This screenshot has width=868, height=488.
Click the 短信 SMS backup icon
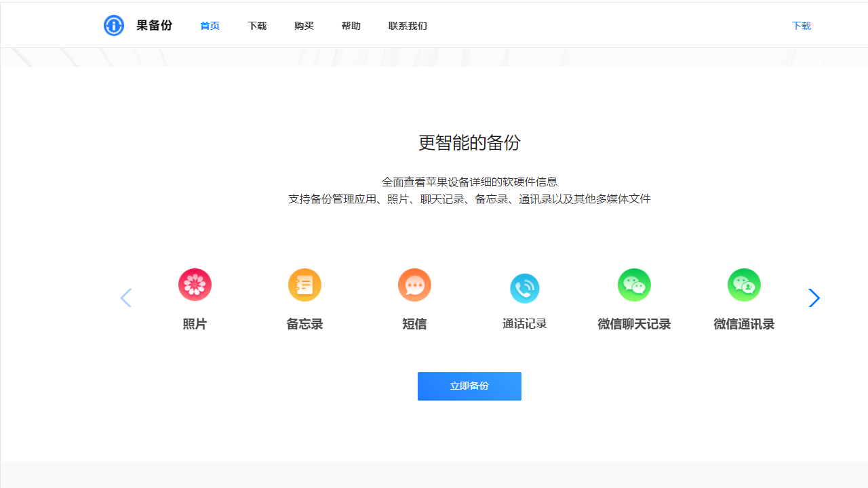[414, 285]
